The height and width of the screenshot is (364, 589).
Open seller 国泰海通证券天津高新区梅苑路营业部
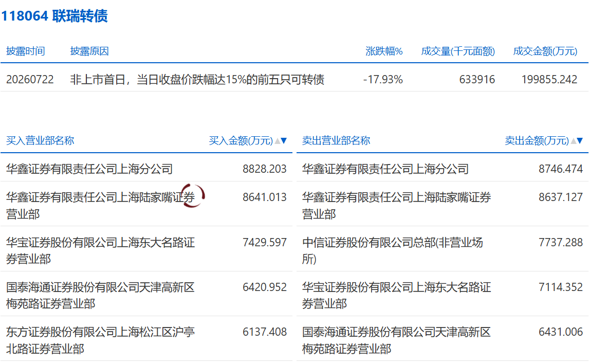click(396, 340)
